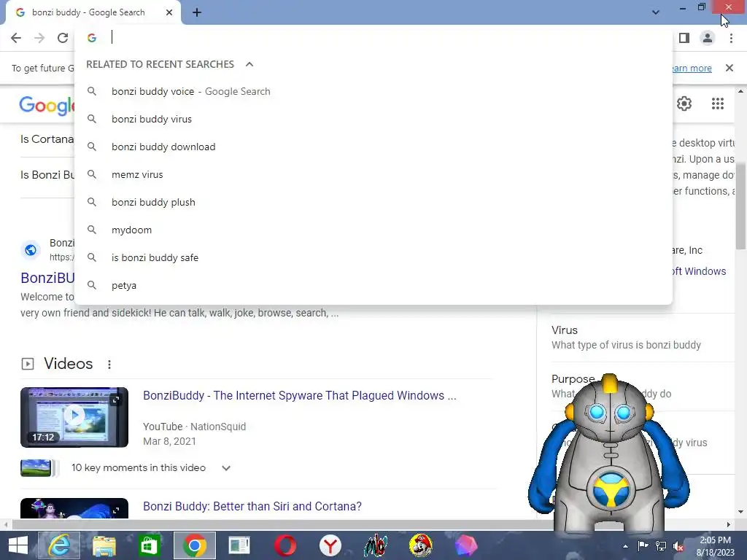Select suggestion is bonzi buddy safe

pos(373,257)
